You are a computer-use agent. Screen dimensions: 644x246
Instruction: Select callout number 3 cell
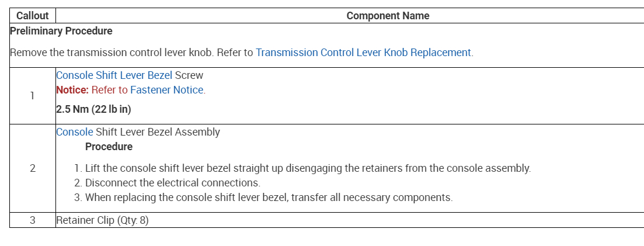pos(33,220)
